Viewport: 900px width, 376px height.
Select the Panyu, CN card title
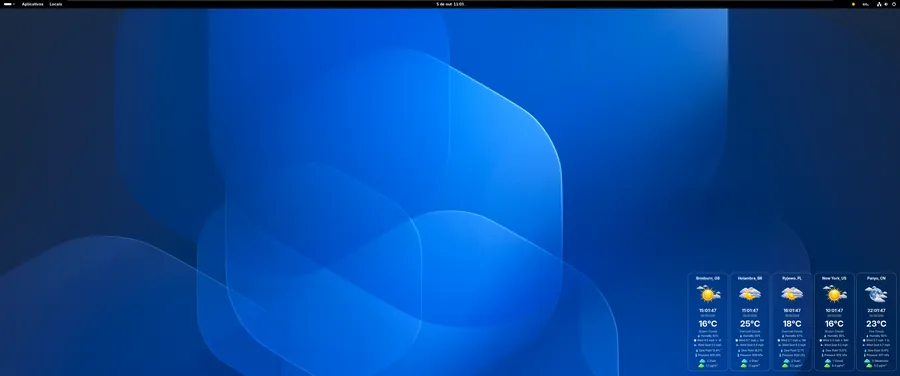(876, 278)
